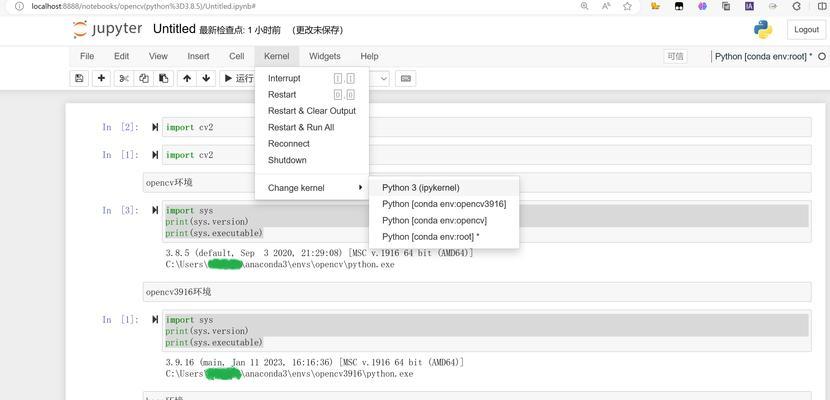Choose Restart & Run All
This screenshot has width=830, height=400.
coord(312,128)
